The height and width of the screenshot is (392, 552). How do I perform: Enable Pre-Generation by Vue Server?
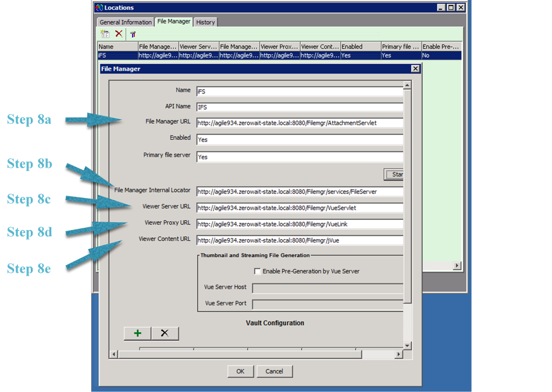(x=257, y=271)
